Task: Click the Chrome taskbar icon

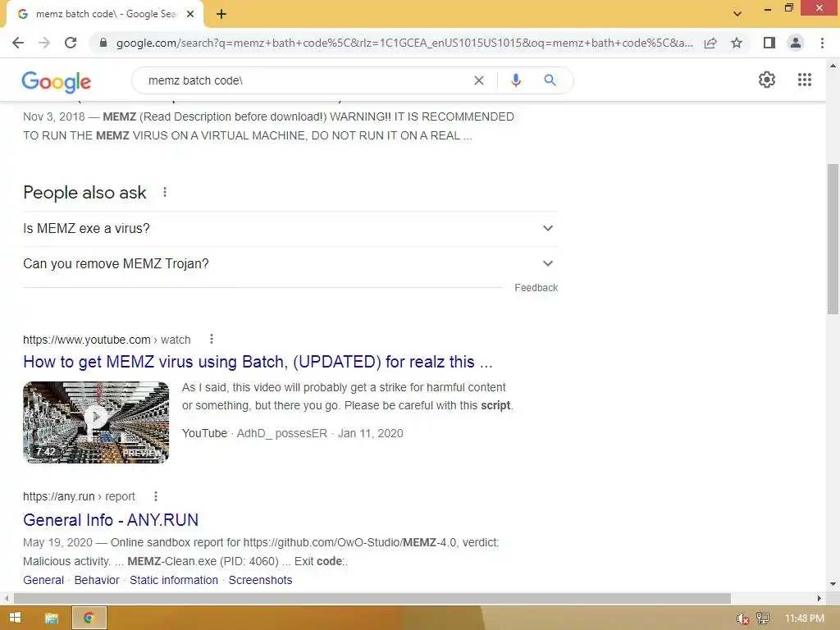Action: pos(89,619)
